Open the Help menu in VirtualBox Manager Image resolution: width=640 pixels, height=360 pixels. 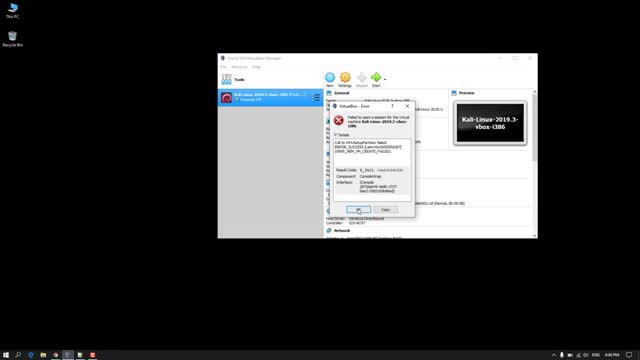[256, 67]
